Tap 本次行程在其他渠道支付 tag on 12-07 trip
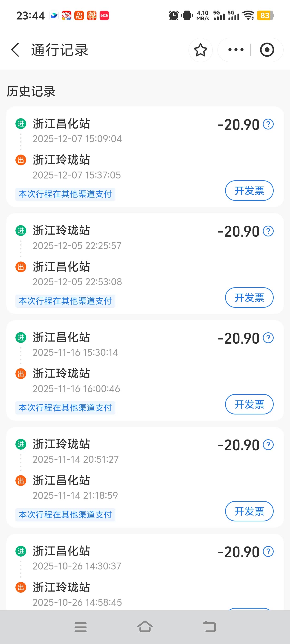290x644 pixels. [x=65, y=194]
